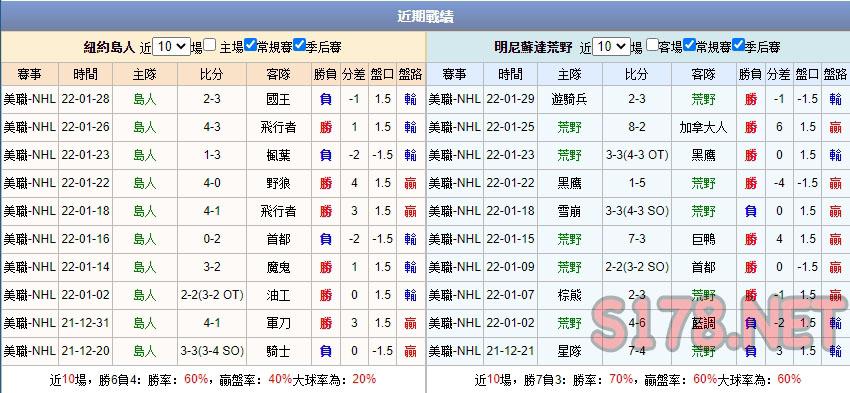This screenshot has height=393, width=850.
Task: Click 軍刀 away team in 21-12-31 row
Action: click(279, 323)
